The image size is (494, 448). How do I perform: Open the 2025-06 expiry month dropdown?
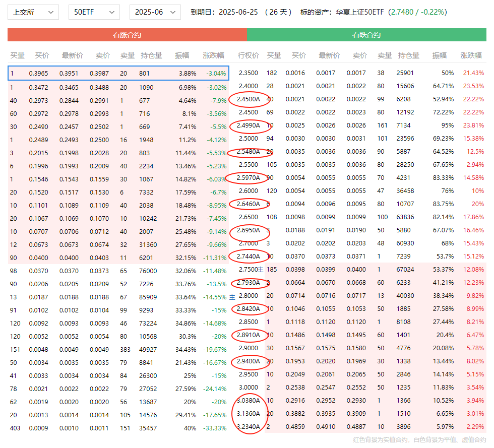pyautogui.click(x=155, y=12)
